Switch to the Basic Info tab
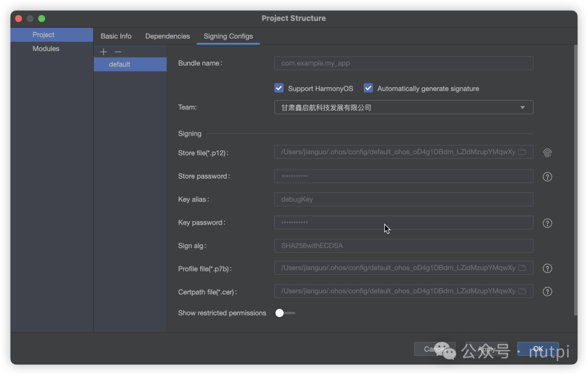 (115, 36)
